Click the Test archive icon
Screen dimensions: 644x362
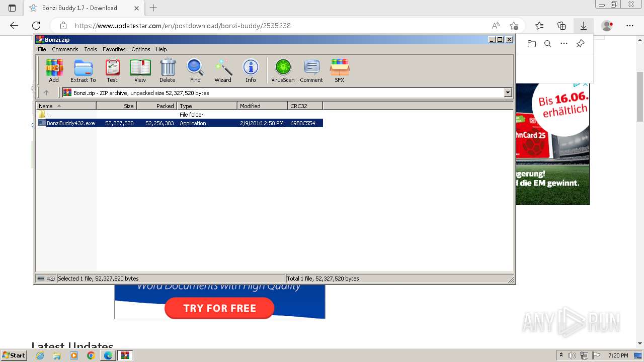pyautogui.click(x=112, y=70)
